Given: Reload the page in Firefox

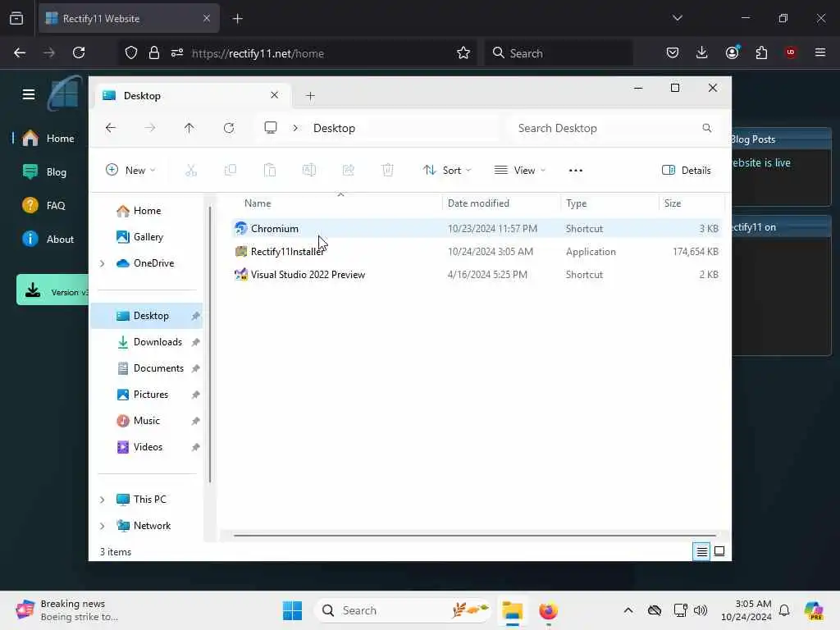Looking at the screenshot, I should tap(79, 52).
